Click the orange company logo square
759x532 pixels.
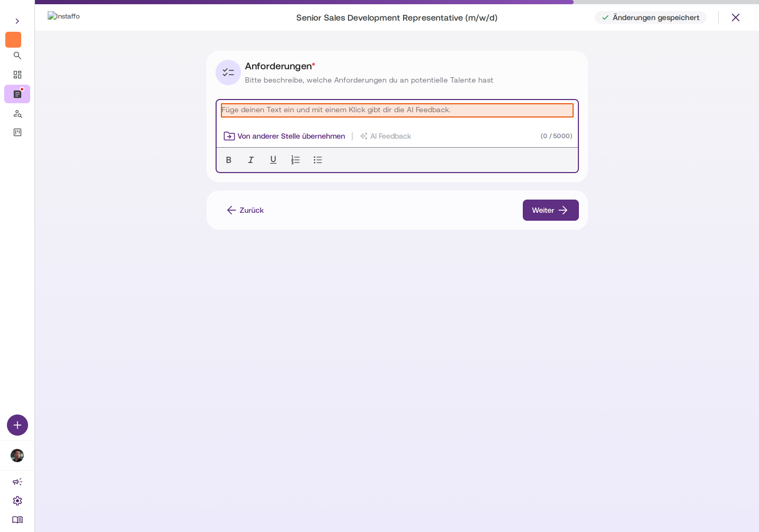point(13,40)
